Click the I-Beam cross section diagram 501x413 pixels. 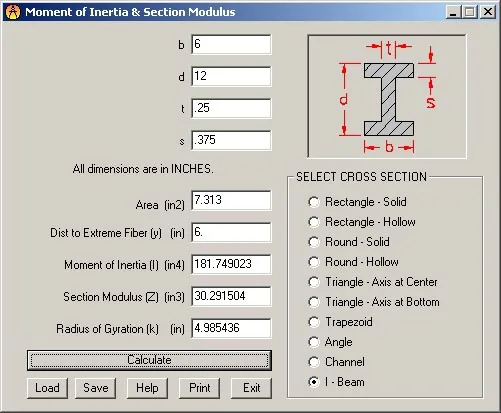point(387,96)
